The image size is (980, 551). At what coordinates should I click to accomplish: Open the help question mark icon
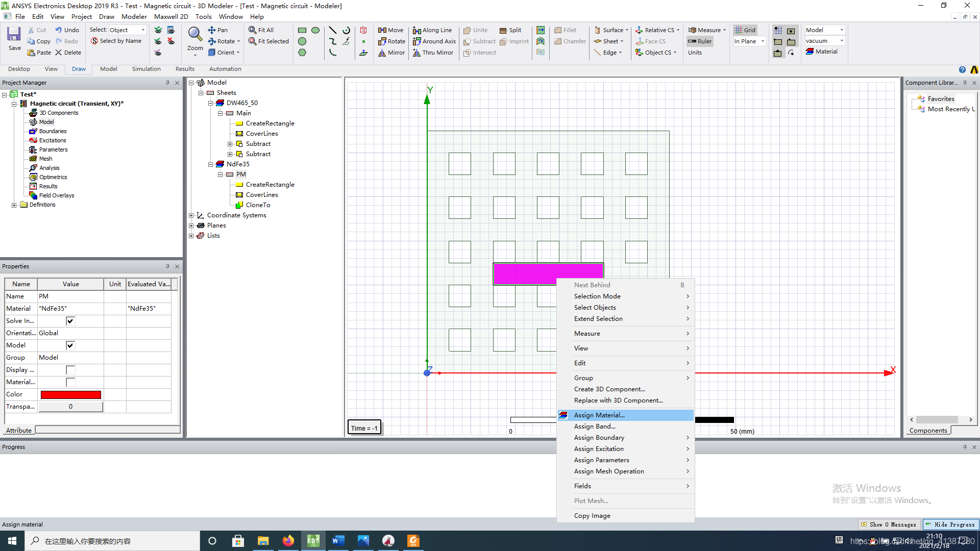962,69
